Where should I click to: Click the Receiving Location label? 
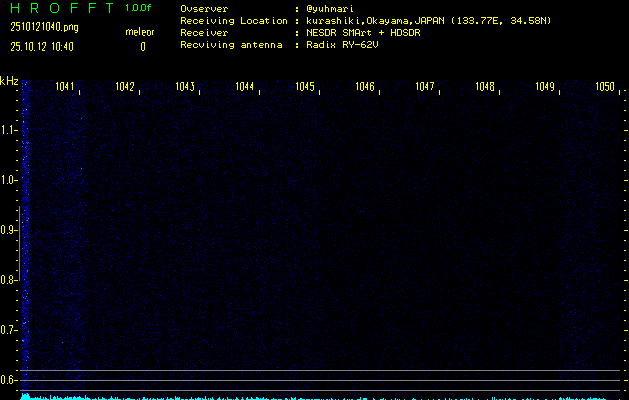234,21
